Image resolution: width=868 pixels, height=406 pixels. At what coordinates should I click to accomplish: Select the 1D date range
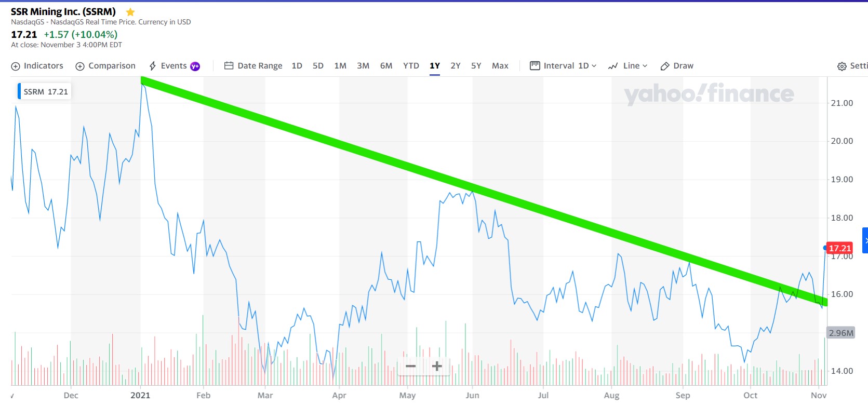point(297,66)
